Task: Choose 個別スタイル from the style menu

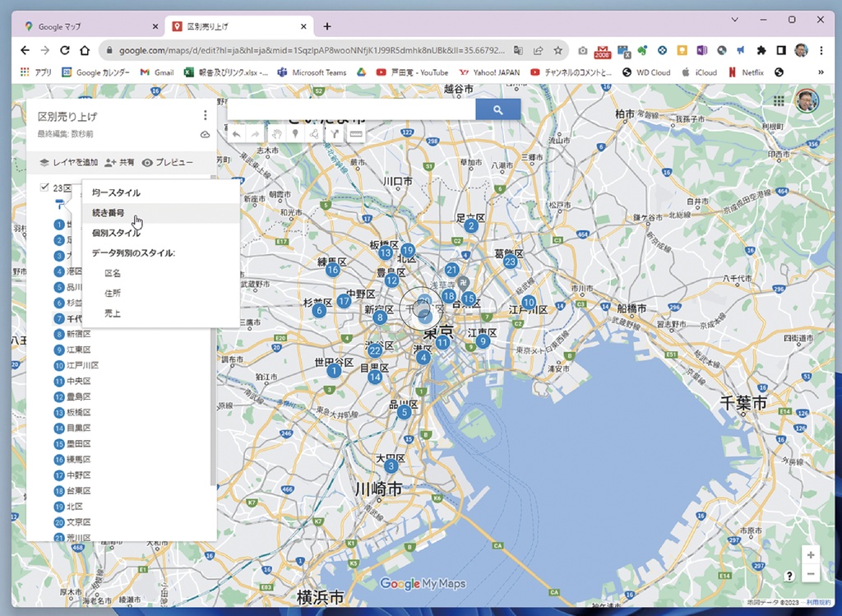Action: 160,233
